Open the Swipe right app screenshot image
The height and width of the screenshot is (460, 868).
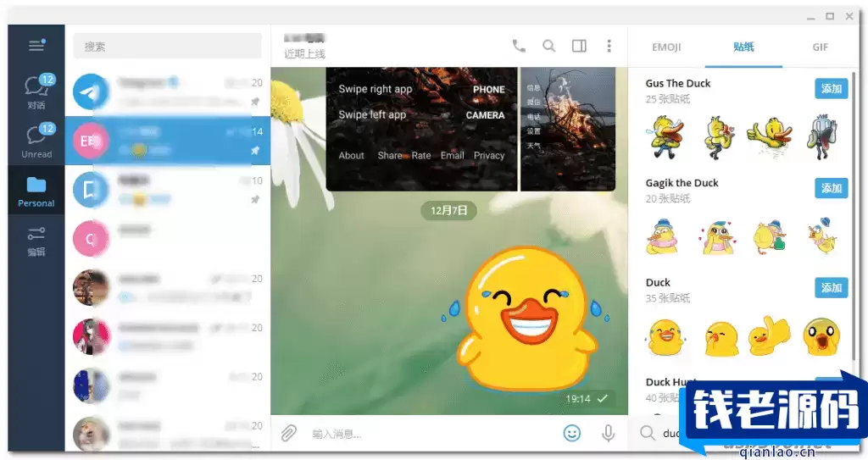tap(421, 129)
